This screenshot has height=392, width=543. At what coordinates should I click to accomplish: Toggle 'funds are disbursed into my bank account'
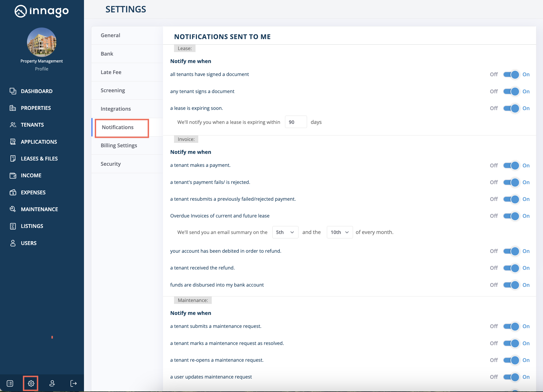pos(511,285)
